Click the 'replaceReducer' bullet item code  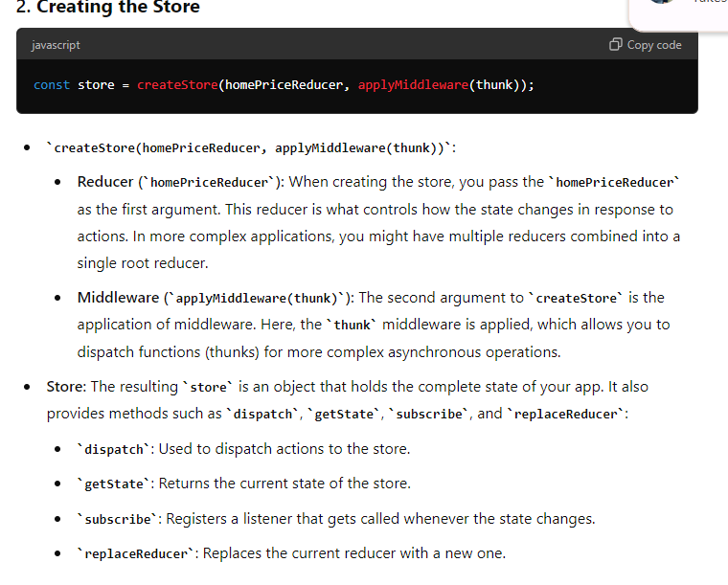click(136, 553)
